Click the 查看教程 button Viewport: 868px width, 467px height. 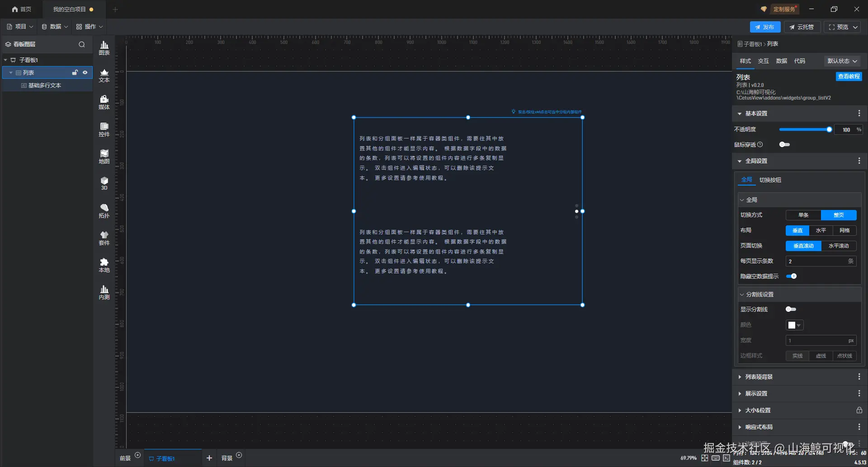849,76
